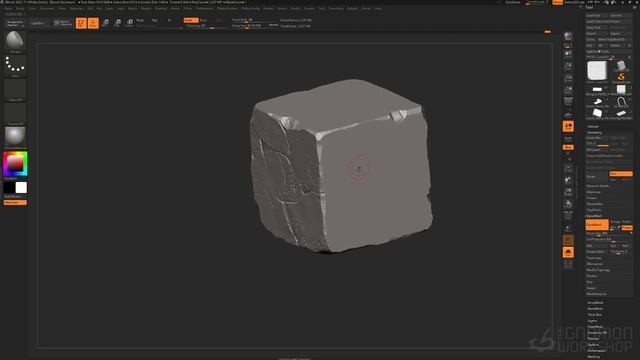Viewport: 640px width, 360px height.
Task: Click the right shelf Rotate view icon
Action: 568,204
